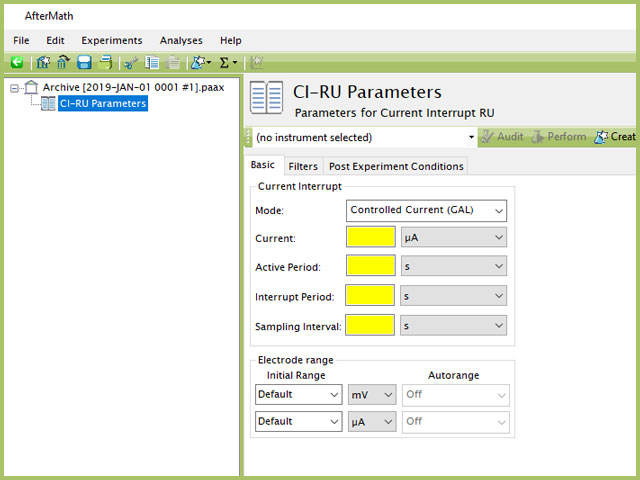640x480 pixels.
Task: Click the Perform button
Action: tap(559, 136)
